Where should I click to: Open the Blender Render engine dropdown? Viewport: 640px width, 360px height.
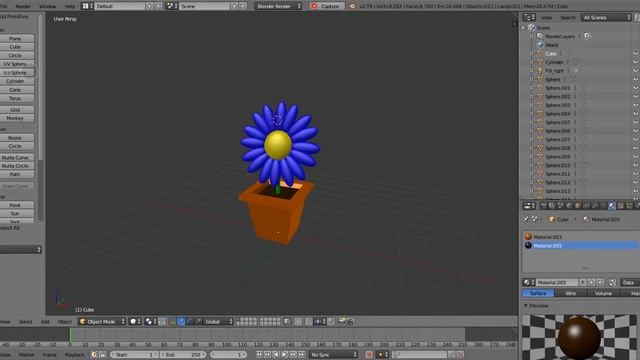(278, 6)
